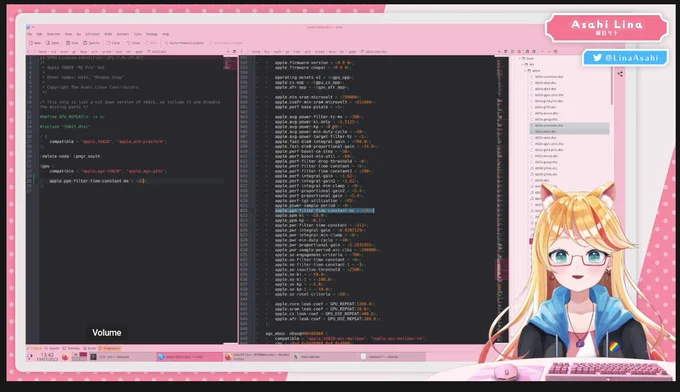Open the File menu in Kate
The width and height of the screenshot is (680, 392).
(29, 34)
